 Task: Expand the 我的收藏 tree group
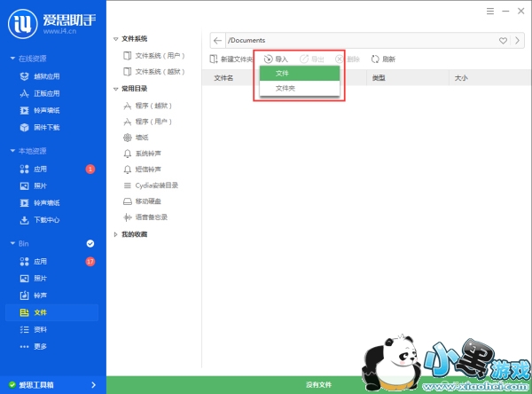pyautogui.click(x=115, y=234)
